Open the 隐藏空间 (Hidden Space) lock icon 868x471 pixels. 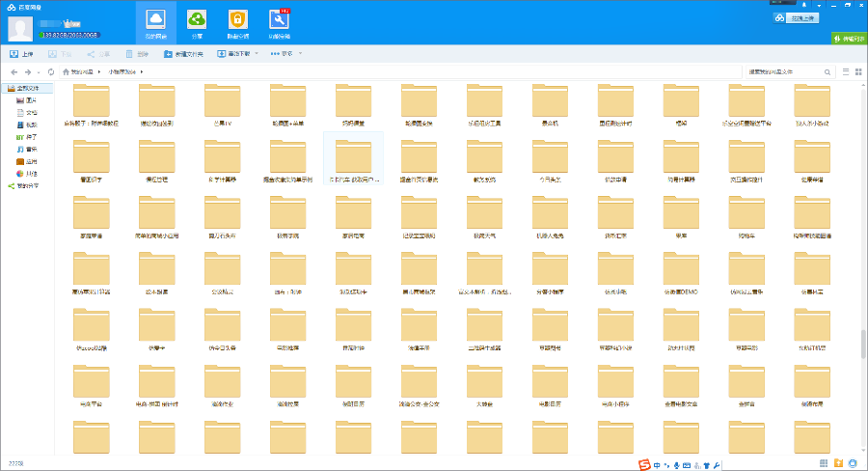[237, 22]
